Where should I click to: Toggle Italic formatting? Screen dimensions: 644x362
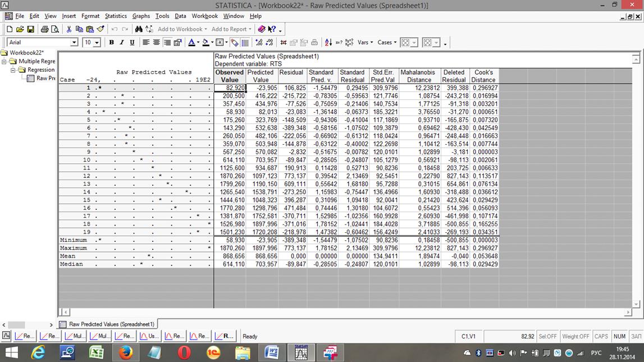pyautogui.click(x=121, y=43)
